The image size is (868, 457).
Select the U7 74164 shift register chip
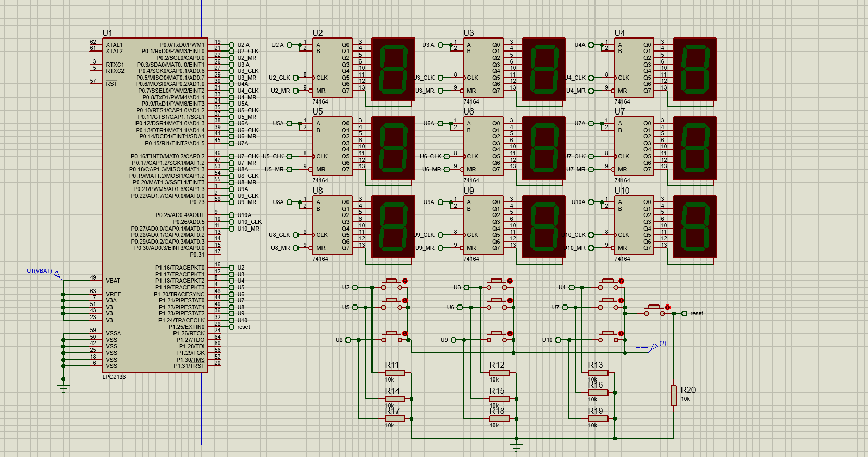pyautogui.click(x=634, y=146)
